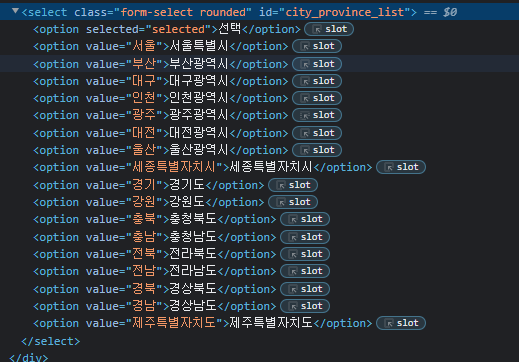Select the 광주광역시 option line

pos(160,115)
